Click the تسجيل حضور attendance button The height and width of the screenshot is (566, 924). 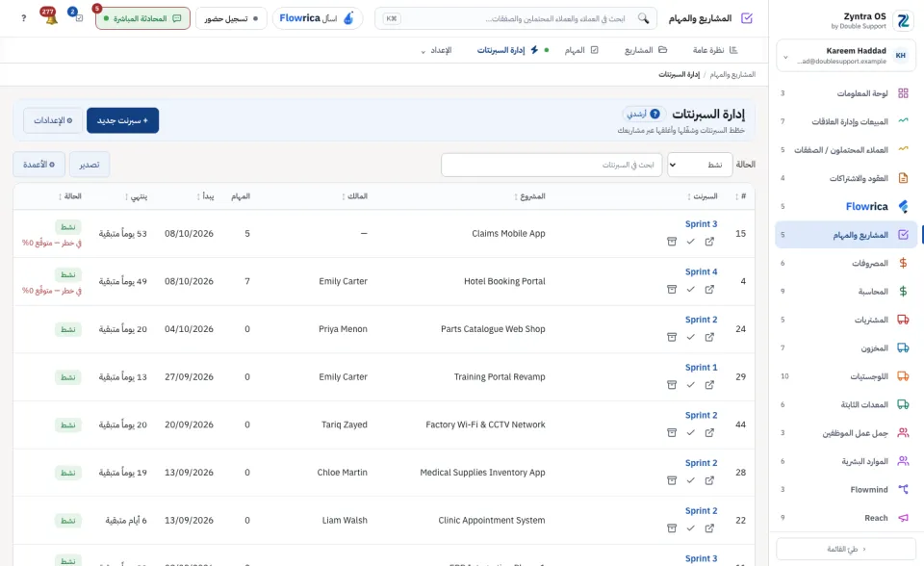click(x=231, y=18)
